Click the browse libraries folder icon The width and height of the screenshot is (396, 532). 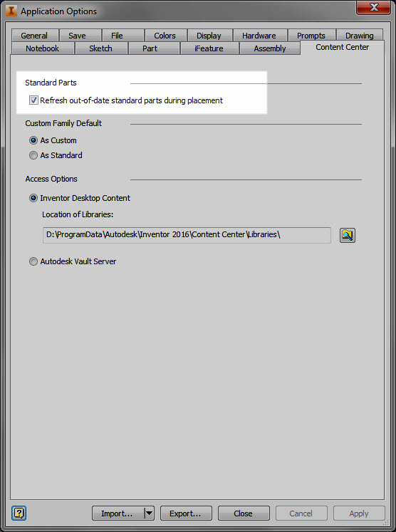pos(347,235)
